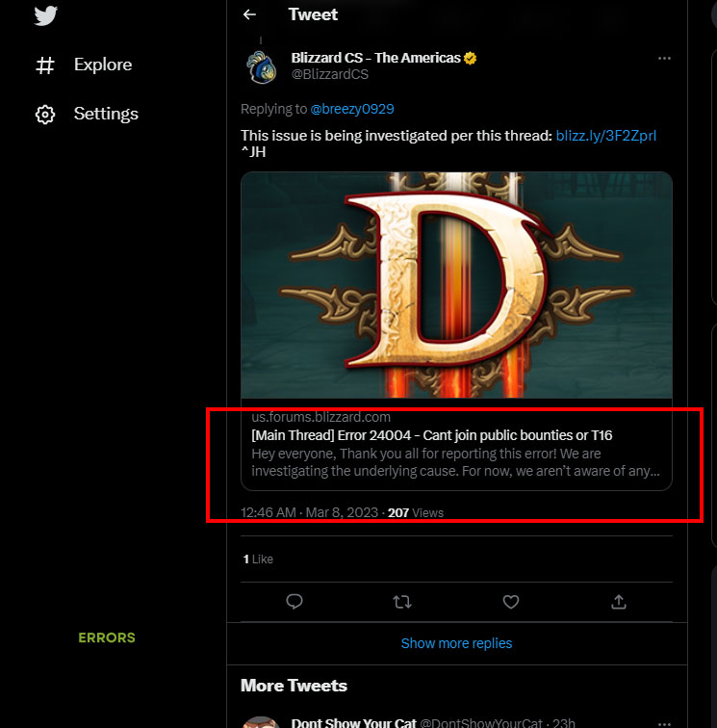This screenshot has height=728, width=717.
Task: Open the three-dot menu on Blizzard tweet
Action: click(664, 59)
